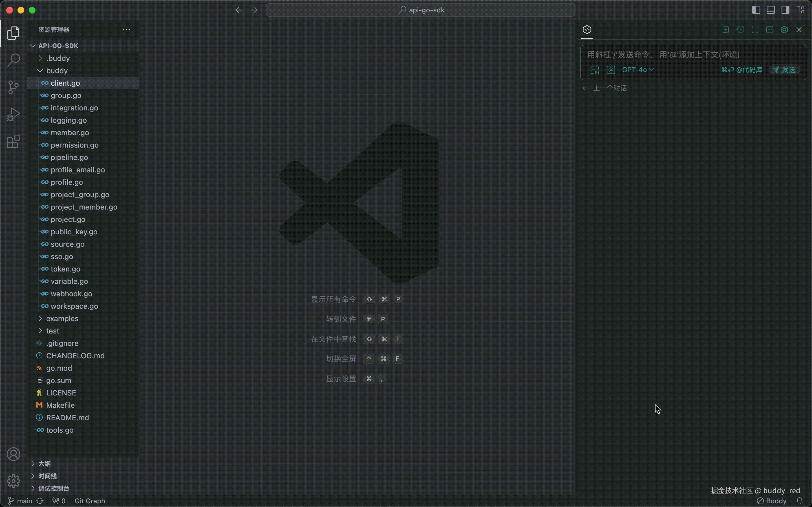Open the Search view in activity bar

pos(14,60)
